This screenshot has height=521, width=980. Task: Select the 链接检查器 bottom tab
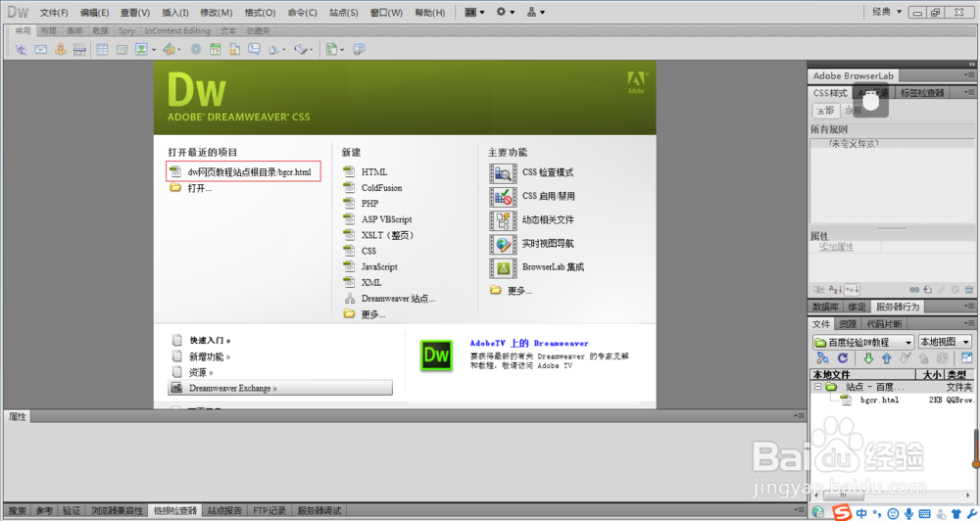[x=175, y=510]
